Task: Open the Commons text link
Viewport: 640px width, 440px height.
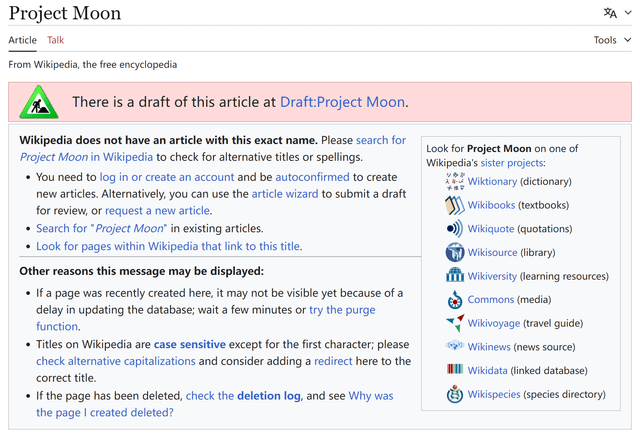Action: 491,300
